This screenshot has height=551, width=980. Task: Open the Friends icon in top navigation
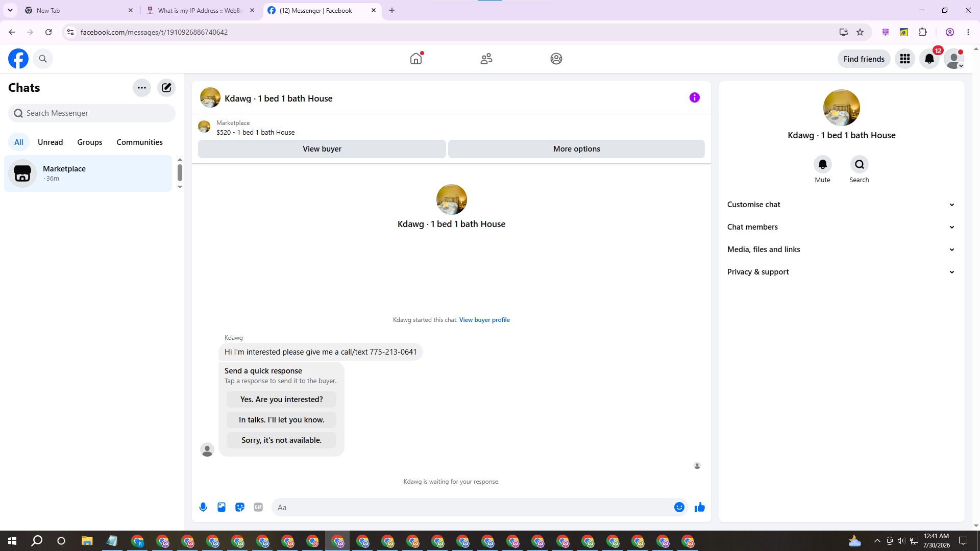coord(486,59)
